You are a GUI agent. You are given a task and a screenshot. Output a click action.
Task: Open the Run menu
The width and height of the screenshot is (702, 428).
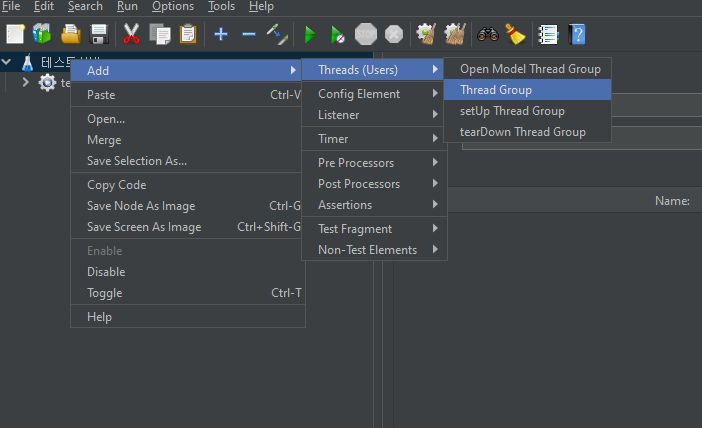(x=127, y=6)
